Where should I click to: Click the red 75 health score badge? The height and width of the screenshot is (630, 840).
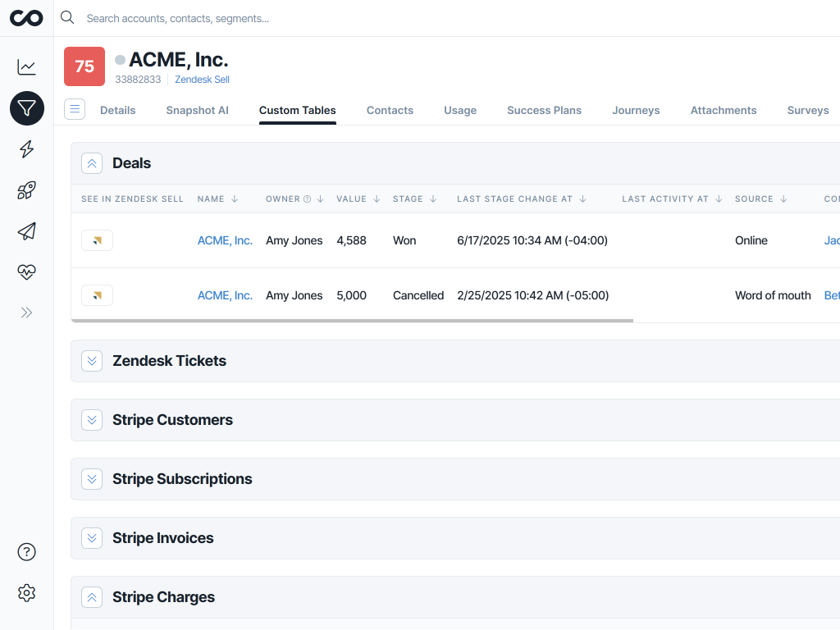84,66
